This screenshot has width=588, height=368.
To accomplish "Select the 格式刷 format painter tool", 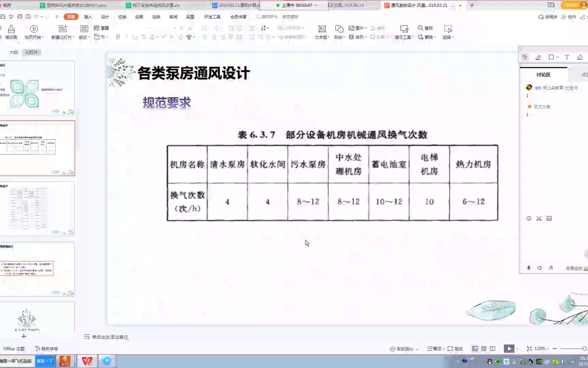I will tap(11, 32).
